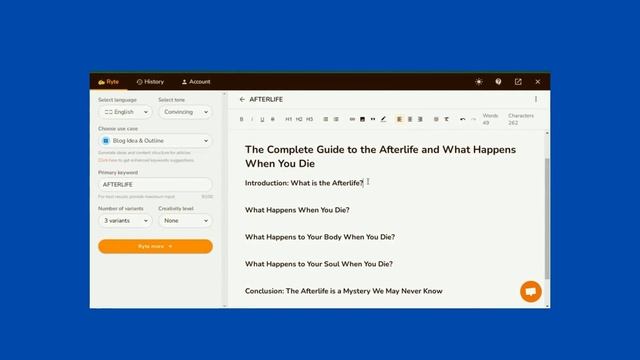The width and height of the screenshot is (640, 360).
Task: Toggle italic formatting in the editor toolbar
Action: 252,119
